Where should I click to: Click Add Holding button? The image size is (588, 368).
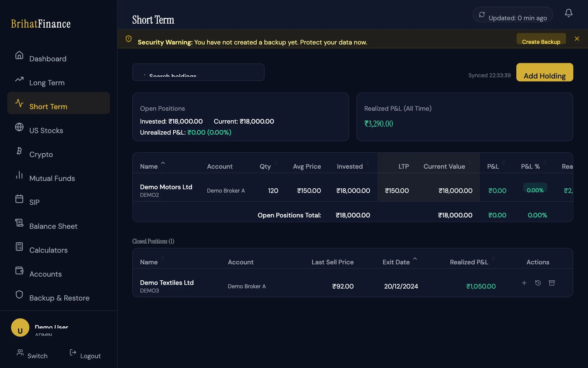coord(545,72)
